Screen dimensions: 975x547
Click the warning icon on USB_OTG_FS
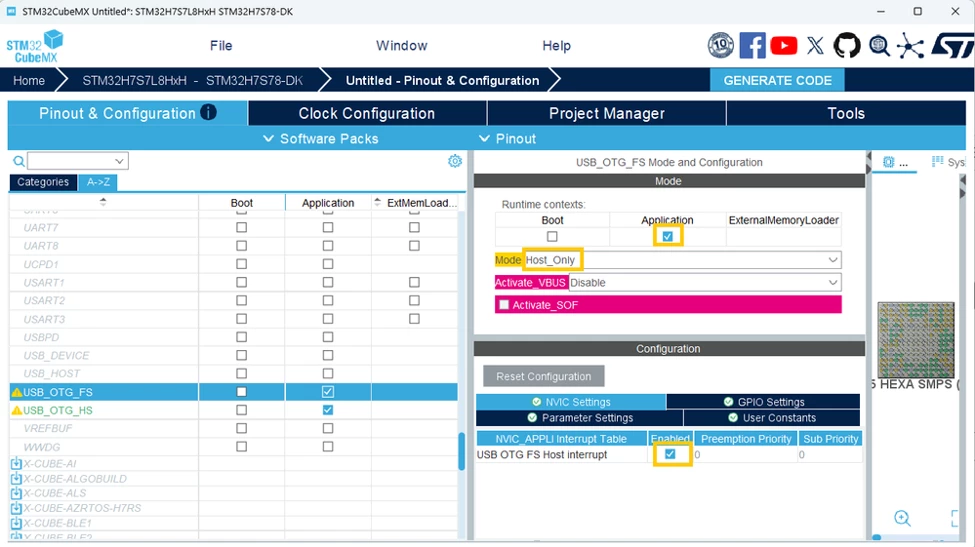click(x=17, y=392)
